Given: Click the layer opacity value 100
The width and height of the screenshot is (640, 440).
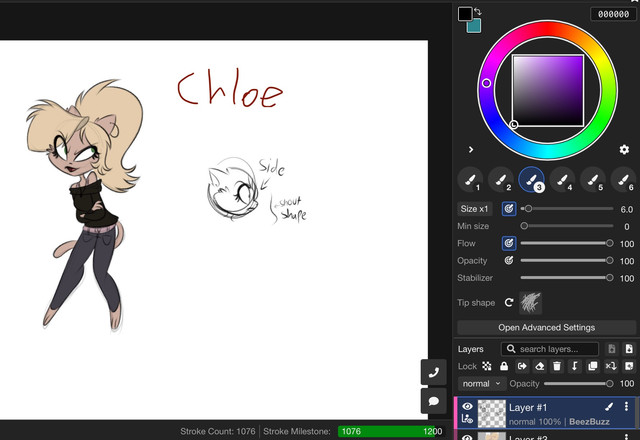Looking at the screenshot, I should click(x=627, y=384).
